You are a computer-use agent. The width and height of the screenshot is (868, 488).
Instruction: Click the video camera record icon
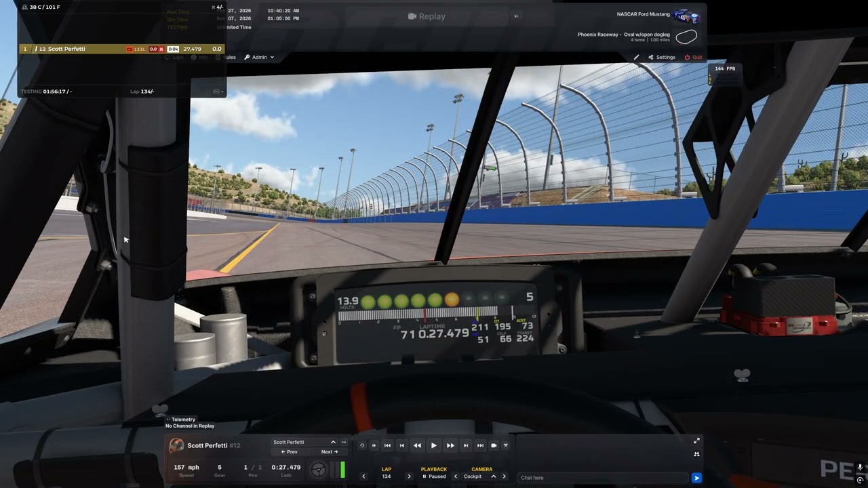(494, 445)
